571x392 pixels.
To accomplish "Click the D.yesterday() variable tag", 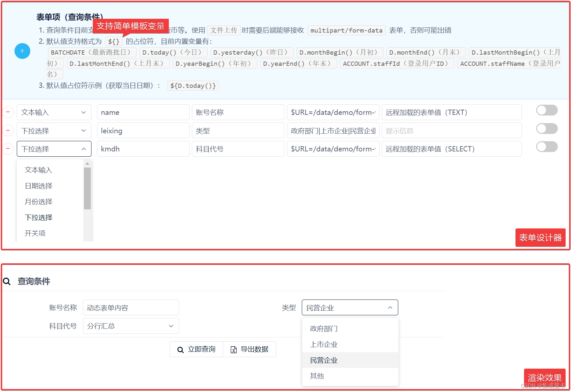I will (x=252, y=52).
